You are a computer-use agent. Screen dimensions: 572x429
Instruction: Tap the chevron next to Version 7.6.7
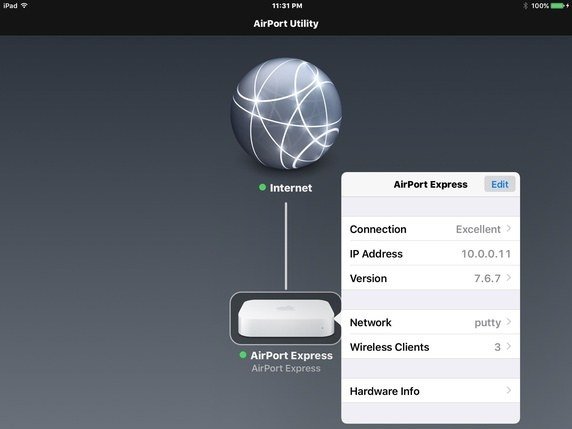(x=509, y=278)
